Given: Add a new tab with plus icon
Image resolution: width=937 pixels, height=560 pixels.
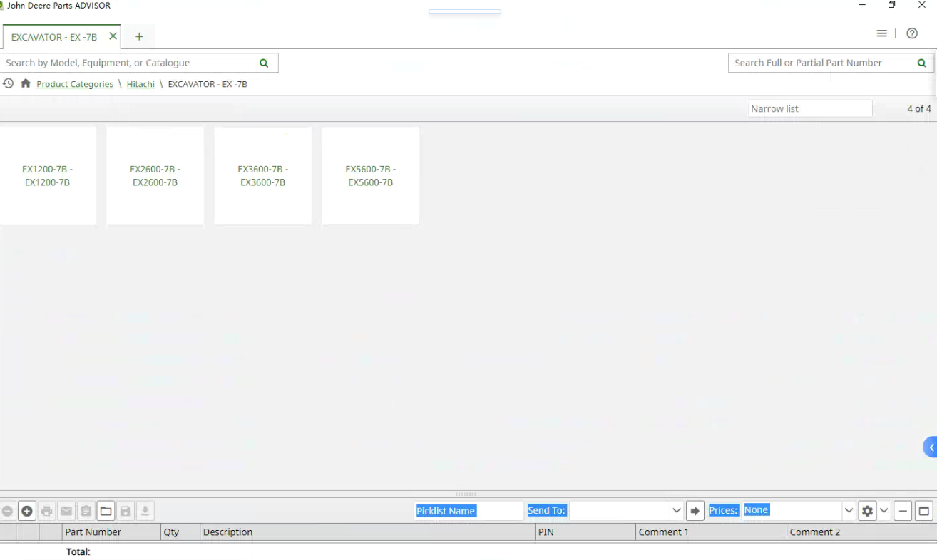Looking at the screenshot, I should pos(139,36).
